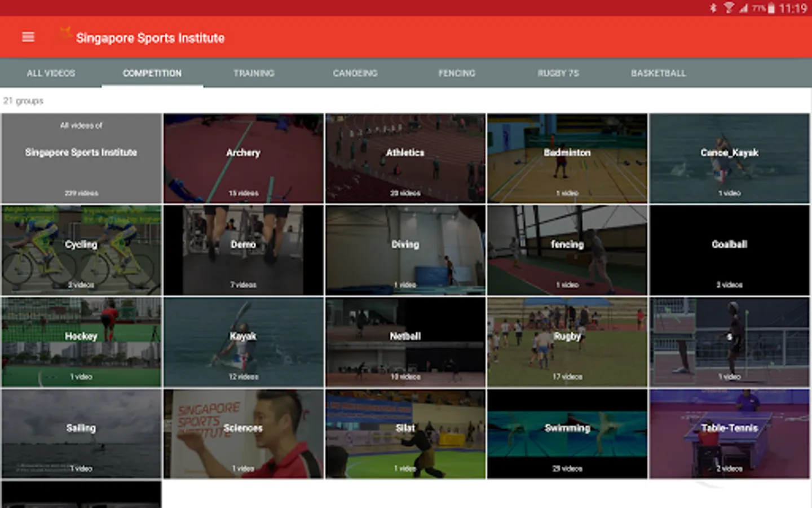The width and height of the screenshot is (812, 508).
Task: Open the Demo video group
Action: [x=244, y=250]
